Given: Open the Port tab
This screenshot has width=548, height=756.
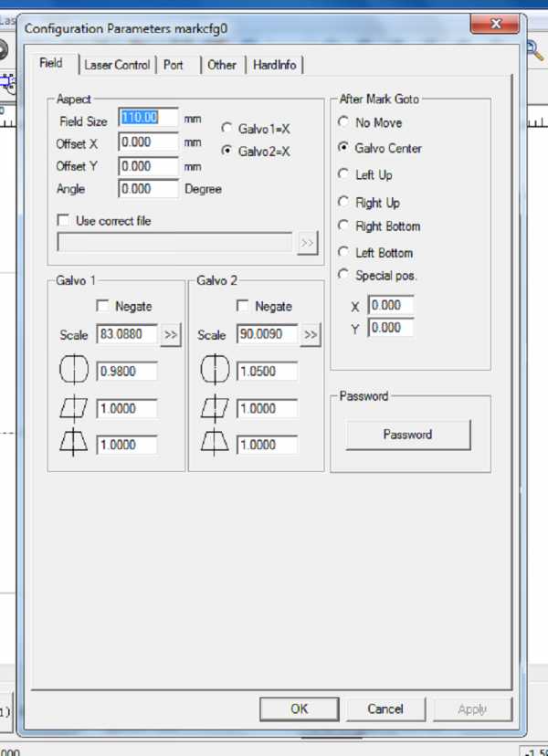Looking at the screenshot, I should (174, 65).
